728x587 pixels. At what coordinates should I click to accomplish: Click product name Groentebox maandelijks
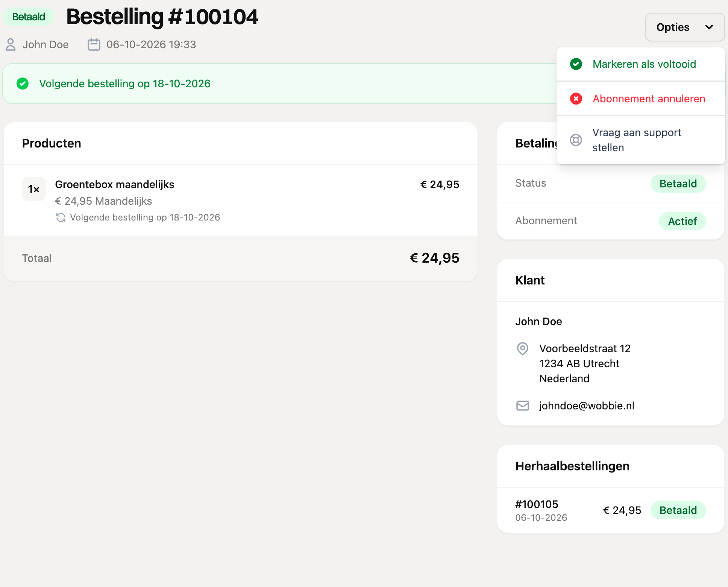coord(115,184)
